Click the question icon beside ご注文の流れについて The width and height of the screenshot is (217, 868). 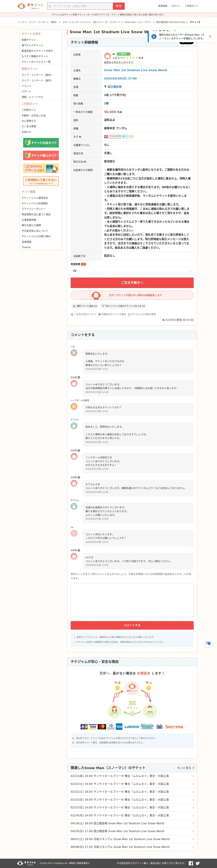tap(72, 314)
